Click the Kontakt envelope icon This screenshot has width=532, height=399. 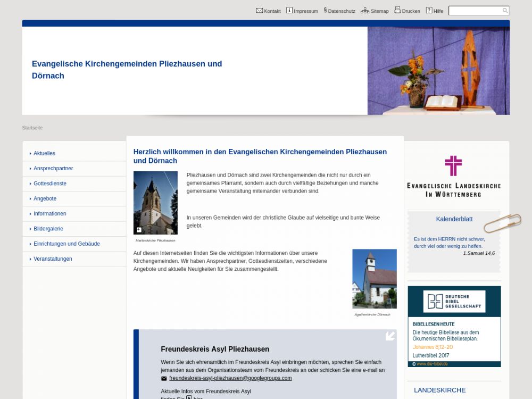pos(259,10)
